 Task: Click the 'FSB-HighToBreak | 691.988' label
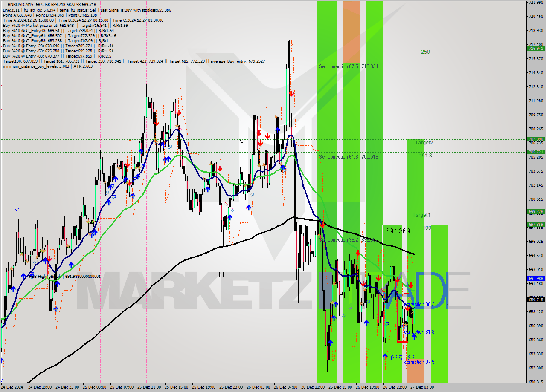[x=65, y=277]
